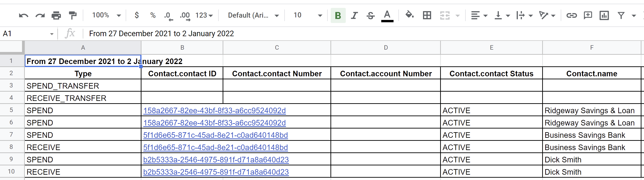Viewport: 644px width, 180px height.
Task: Select the SPEND_TRANSFER cell
Action: (83, 86)
